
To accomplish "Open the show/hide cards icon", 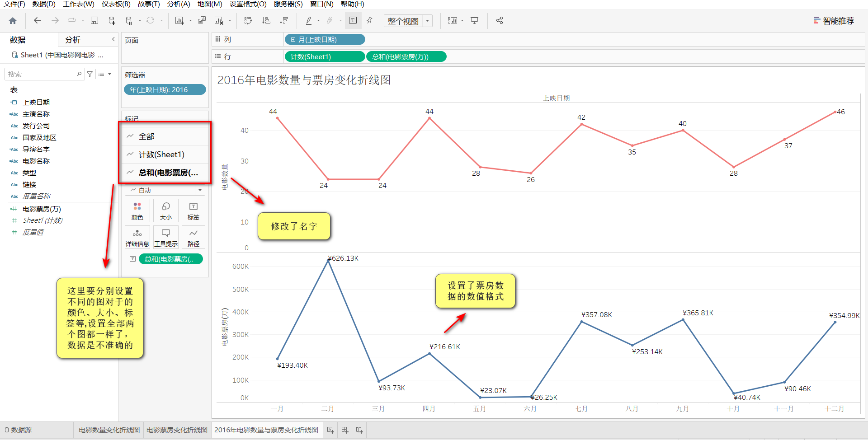I will [452, 21].
